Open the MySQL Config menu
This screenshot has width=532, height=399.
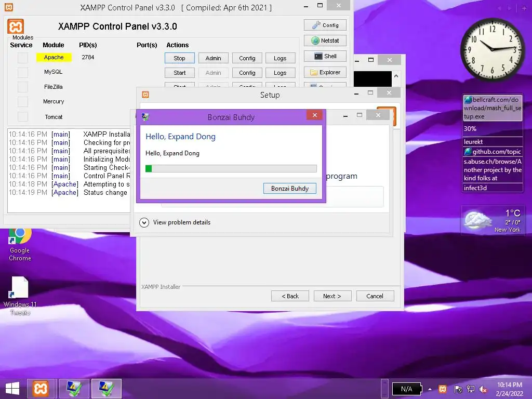point(247,73)
